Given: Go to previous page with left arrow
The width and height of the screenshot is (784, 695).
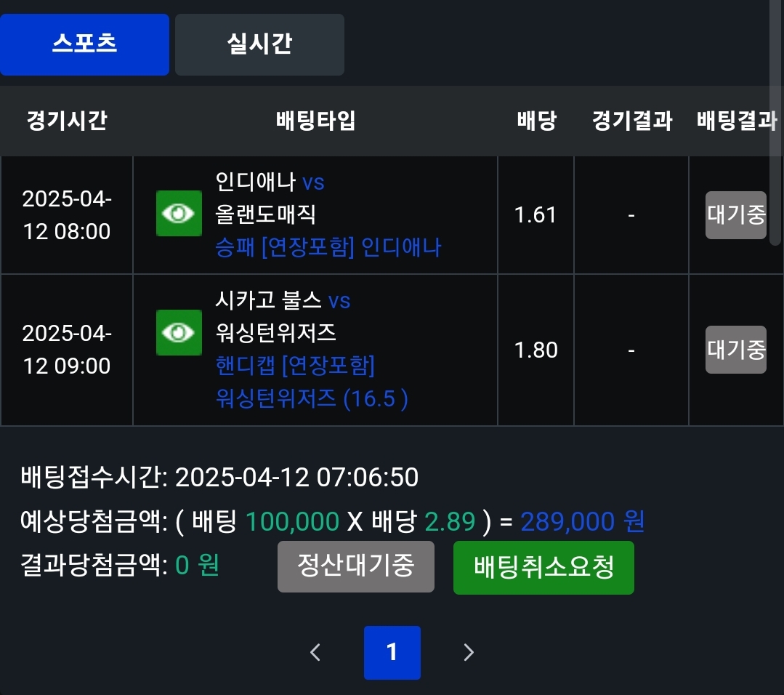Looking at the screenshot, I should tap(315, 653).
